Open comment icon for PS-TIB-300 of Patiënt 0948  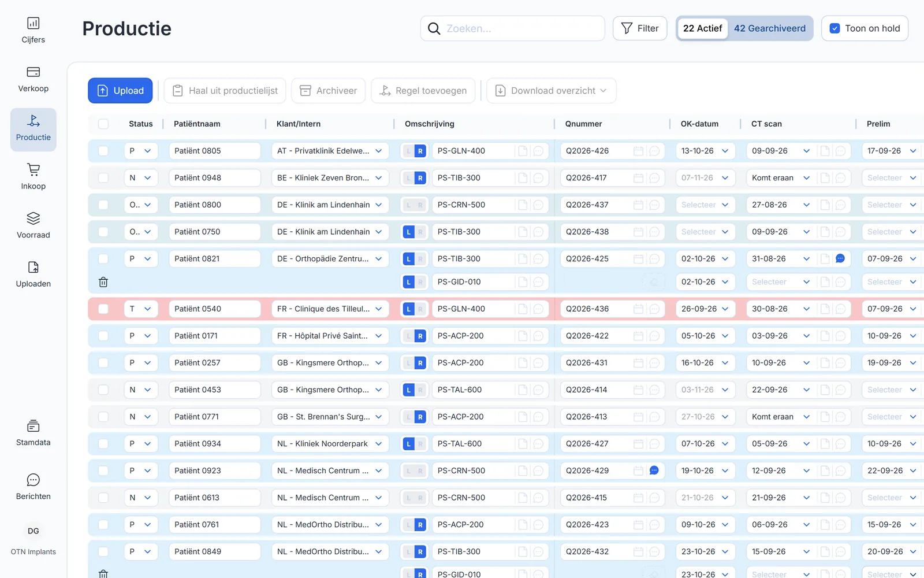point(538,178)
